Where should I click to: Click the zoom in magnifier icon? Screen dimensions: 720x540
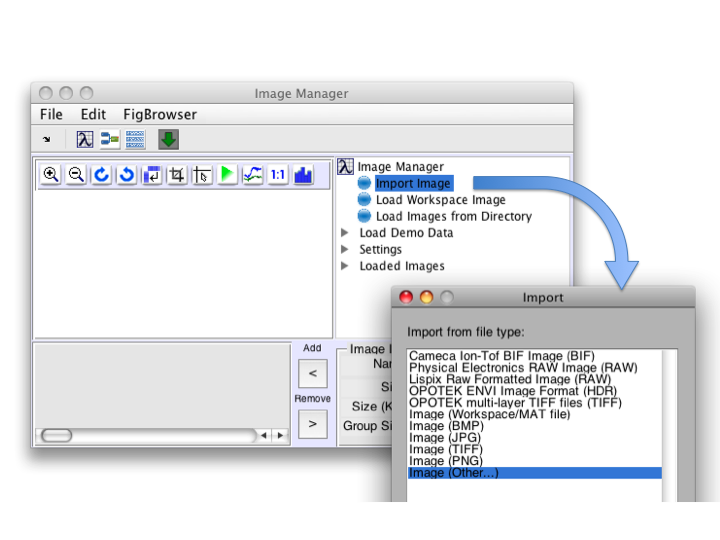tap(50, 175)
